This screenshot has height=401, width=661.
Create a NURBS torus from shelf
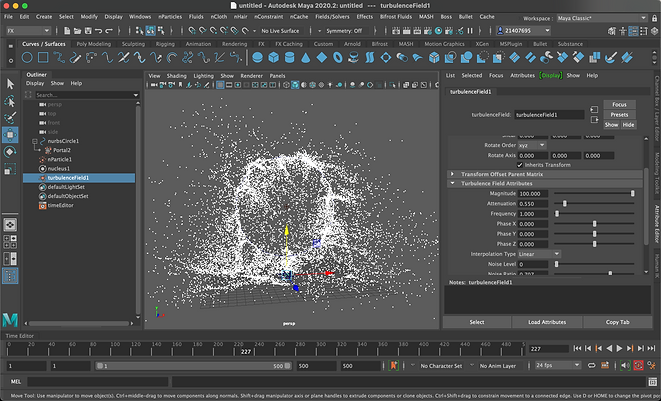click(x=338, y=58)
